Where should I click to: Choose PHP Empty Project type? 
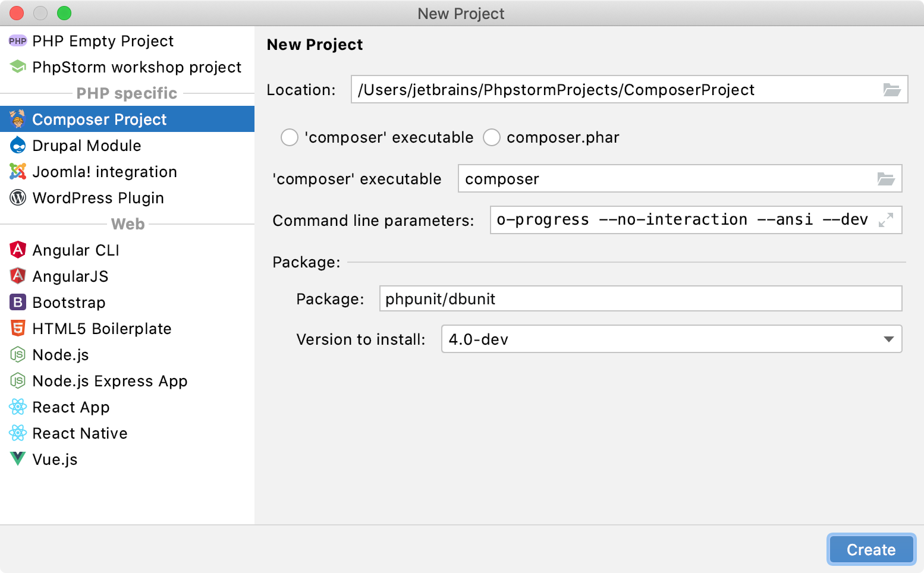(127, 41)
